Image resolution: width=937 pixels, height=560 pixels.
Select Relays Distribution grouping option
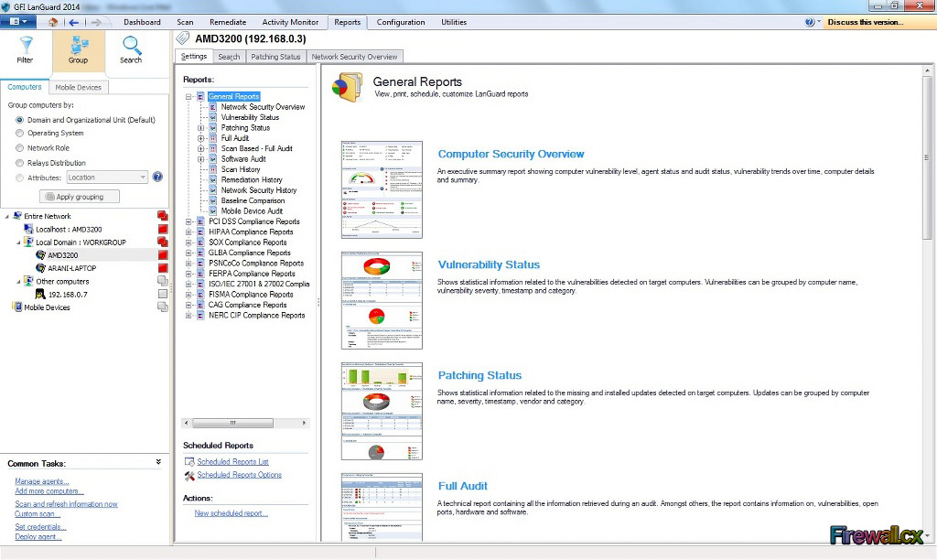tap(20, 163)
